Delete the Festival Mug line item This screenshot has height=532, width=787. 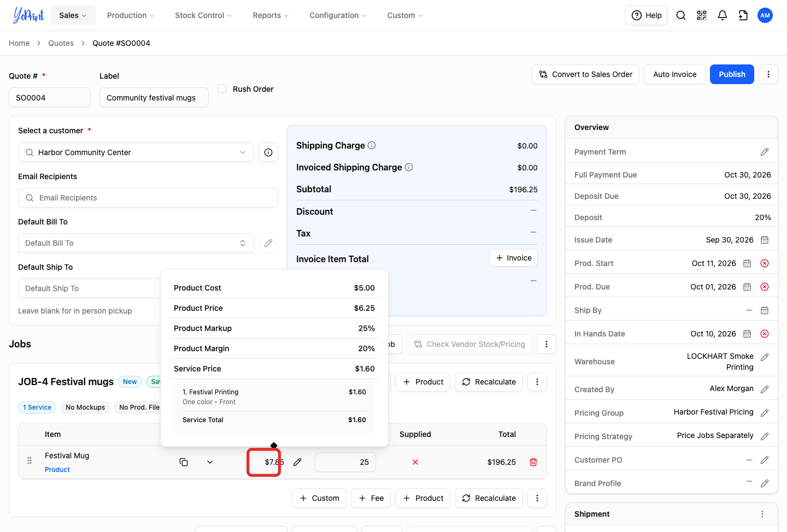point(533,462)
